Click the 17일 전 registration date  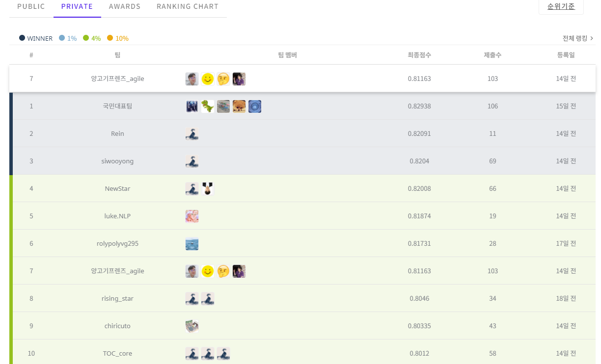coord(566,243)
